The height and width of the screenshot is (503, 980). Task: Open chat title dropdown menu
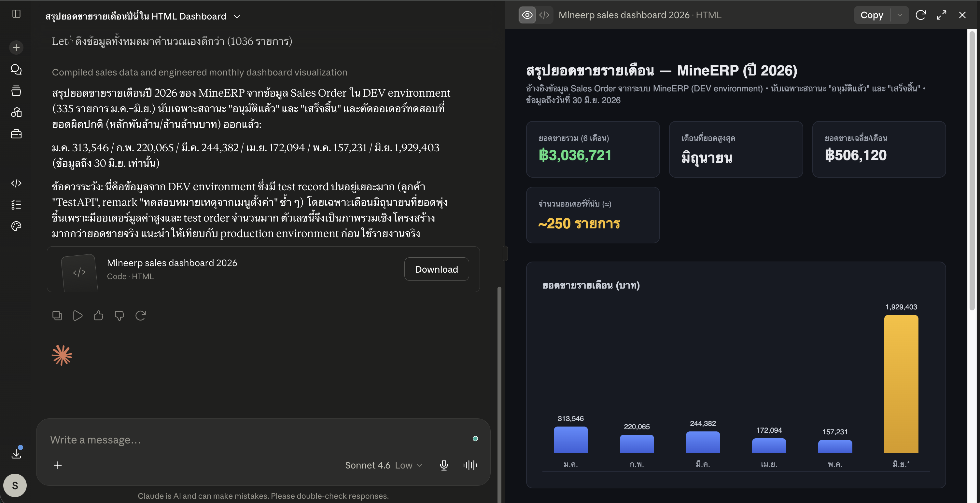(237, 16)
